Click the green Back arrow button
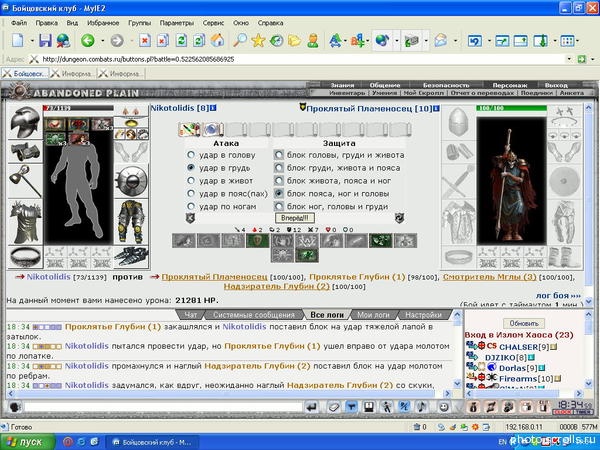The width and height of the screenshot is (600, 450). click(88, 40)
